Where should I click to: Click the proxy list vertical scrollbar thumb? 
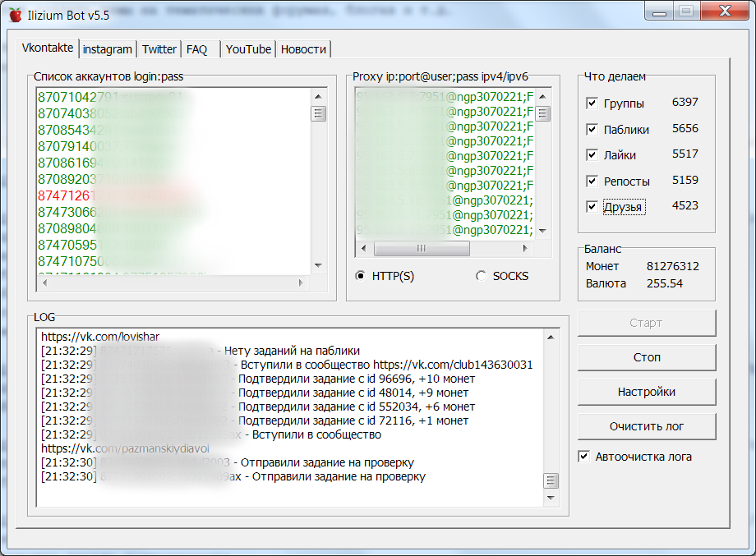(543, 113)
